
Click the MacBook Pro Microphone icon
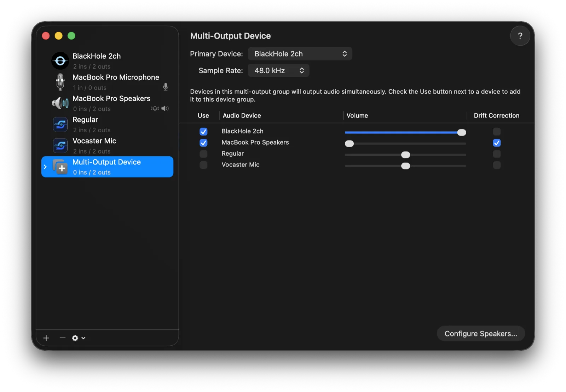60,82
